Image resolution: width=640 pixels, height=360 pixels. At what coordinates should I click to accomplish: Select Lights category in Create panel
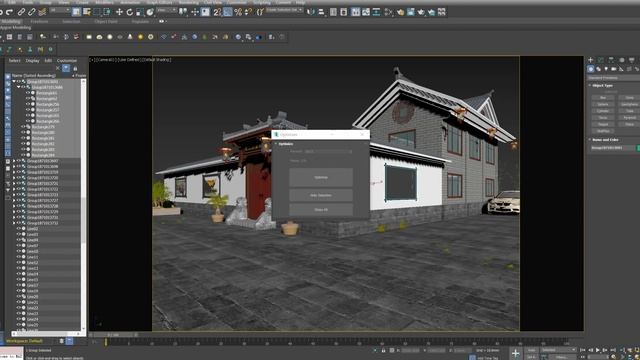click(x=606, y=69)
